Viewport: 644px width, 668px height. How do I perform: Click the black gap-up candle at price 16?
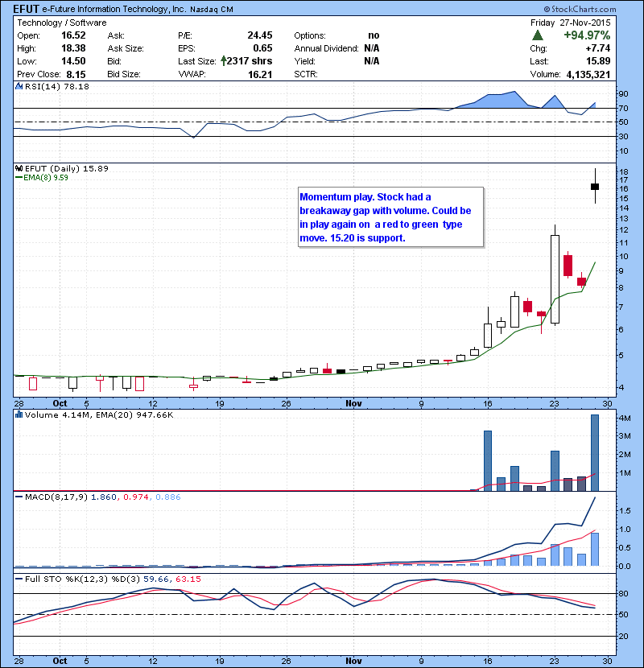(x=595, y=187)
